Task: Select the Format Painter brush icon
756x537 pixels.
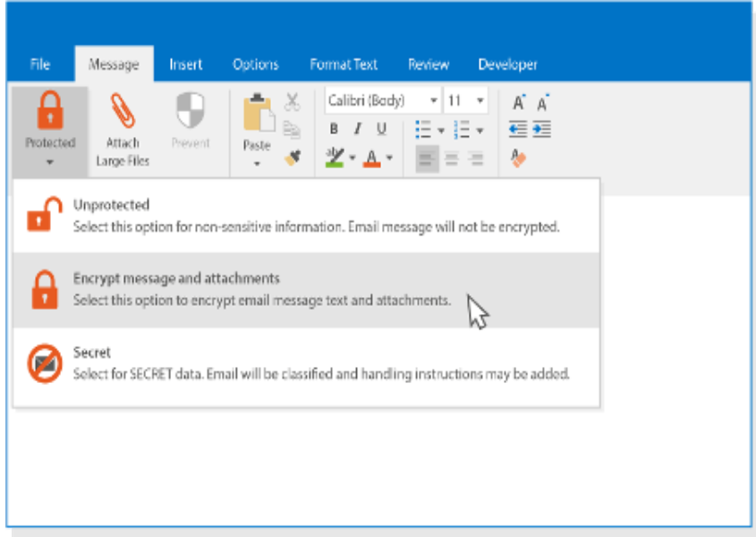Action: point(293,158)
